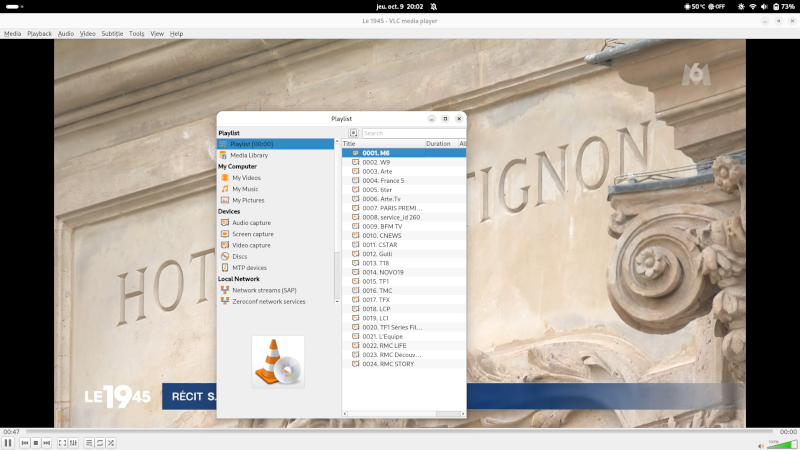
Task: Pause the video playback
Action: click(x=8, y=443)
